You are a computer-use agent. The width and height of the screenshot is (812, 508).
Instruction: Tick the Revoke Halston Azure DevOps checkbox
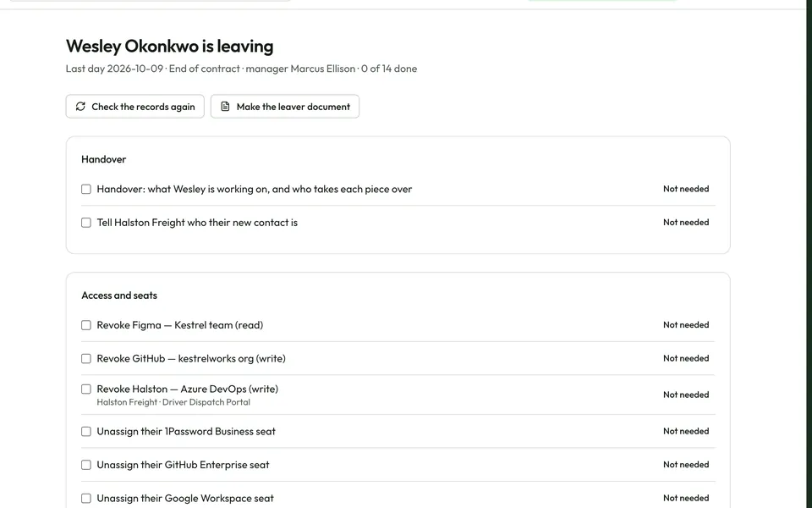tap(86, 389)
